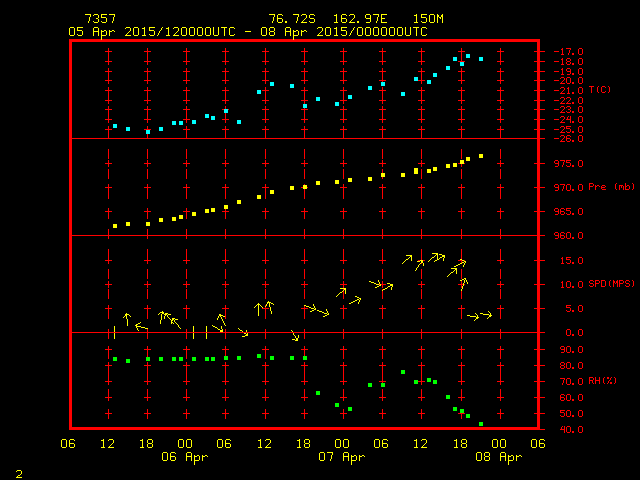The height and width of the screenshot is (480, 640).
Task: Click the -26.0 temperature tick value
Action: coord(568,139)
